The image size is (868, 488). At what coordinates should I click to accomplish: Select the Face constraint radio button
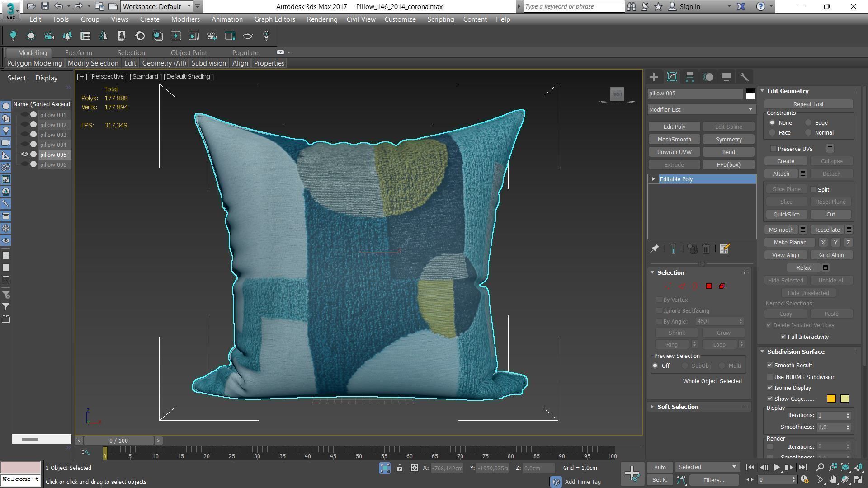coord(772,133)
